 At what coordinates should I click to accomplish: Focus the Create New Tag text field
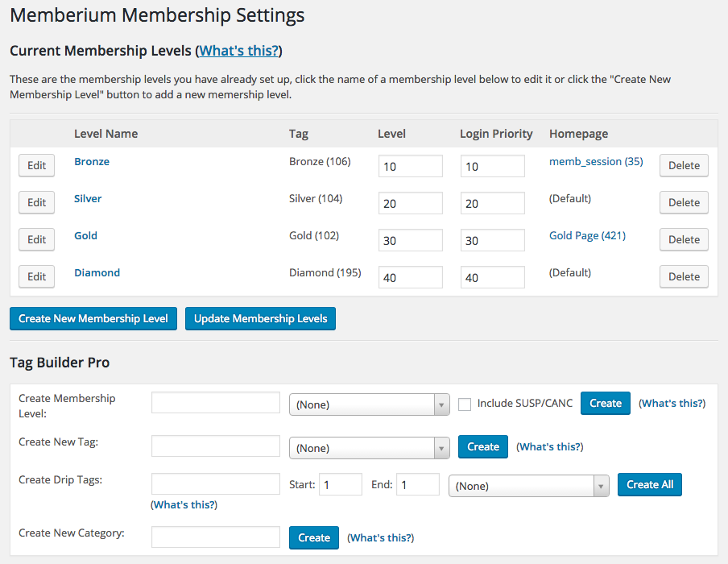click(x=216, y=446)
